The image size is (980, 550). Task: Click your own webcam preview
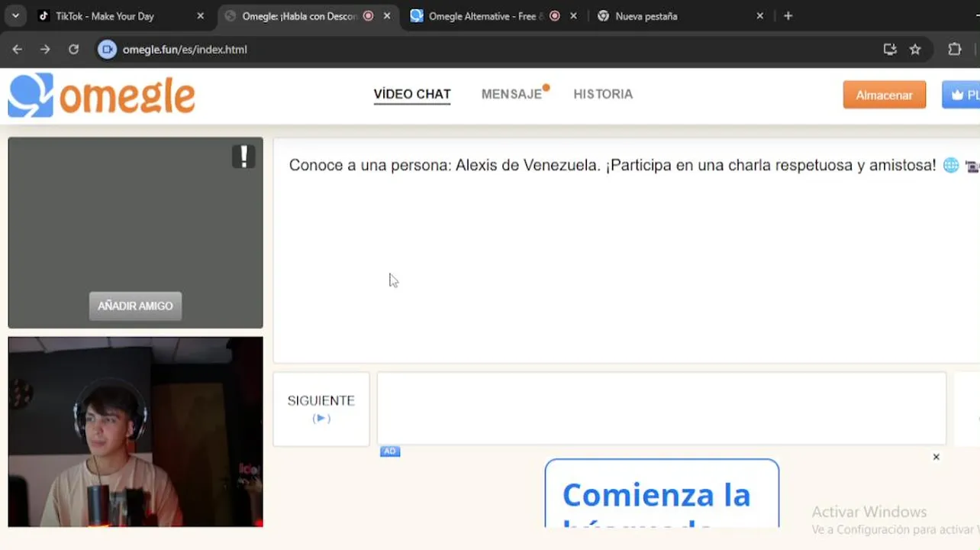pos(135,432)
